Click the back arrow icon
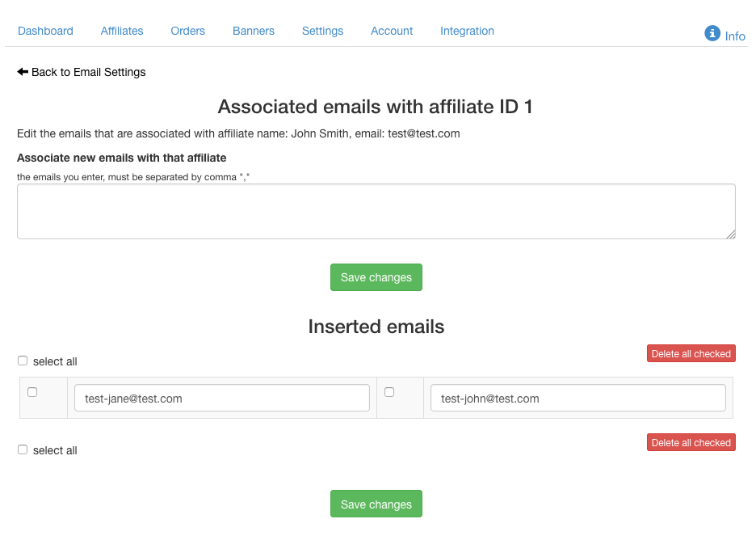The width and height of the screenshot is (756, 540). [x=23, y=72]
